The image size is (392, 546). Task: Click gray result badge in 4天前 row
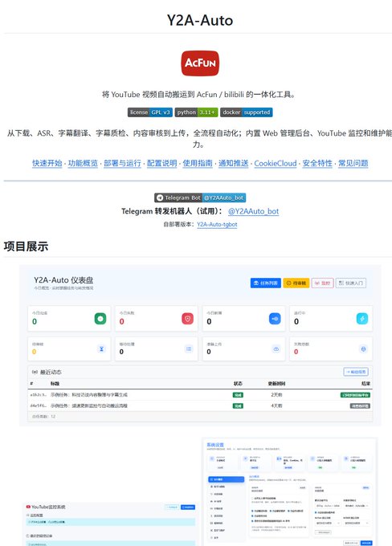[360, 405]
